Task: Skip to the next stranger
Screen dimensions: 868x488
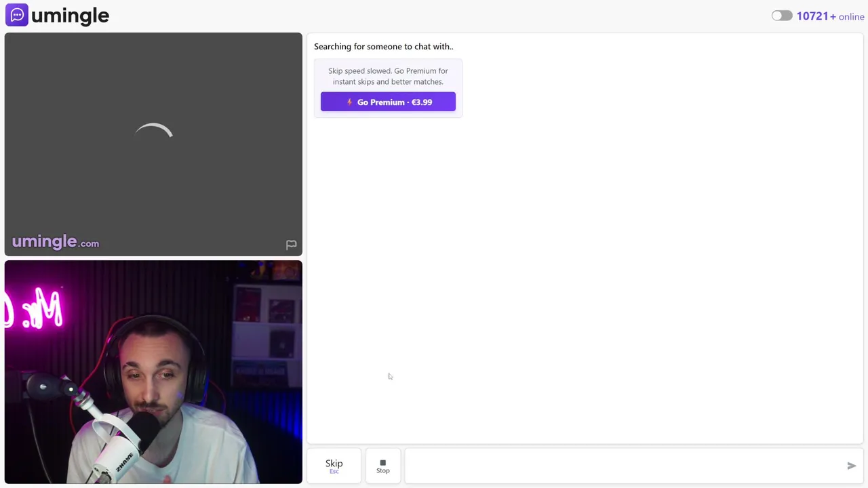Action: point(334,466)
